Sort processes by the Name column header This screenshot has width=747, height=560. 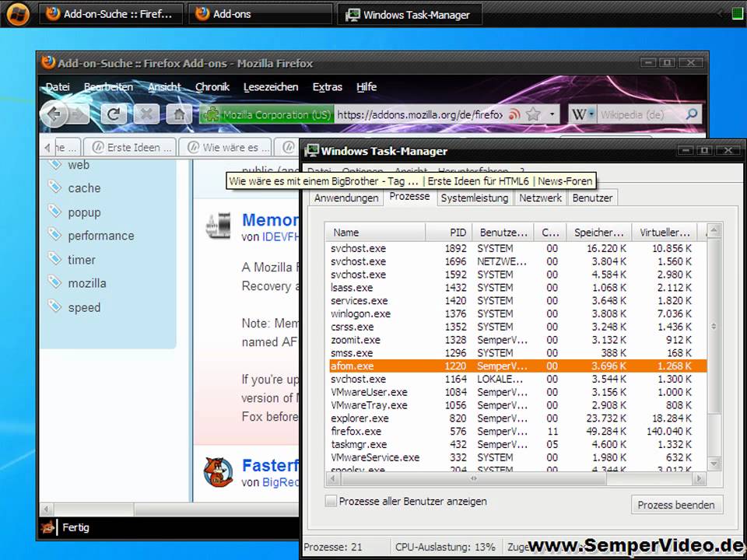[375, 233]
